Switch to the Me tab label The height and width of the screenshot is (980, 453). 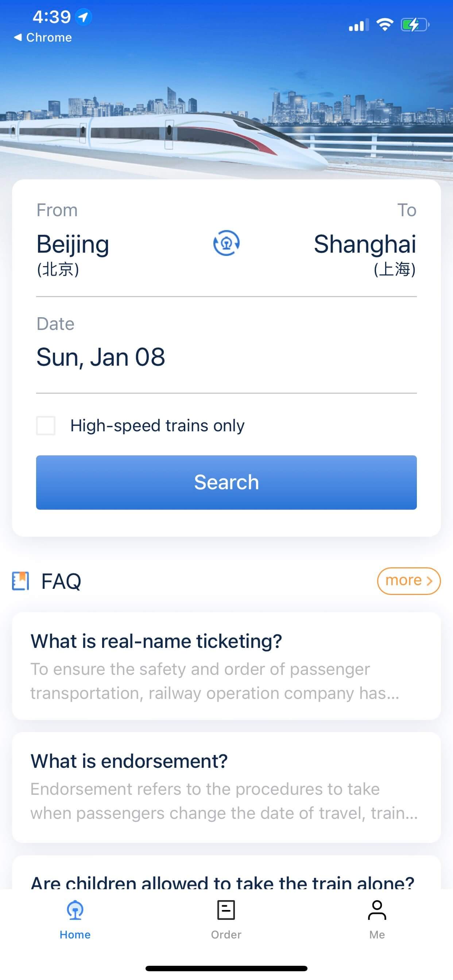coord(377,935)
